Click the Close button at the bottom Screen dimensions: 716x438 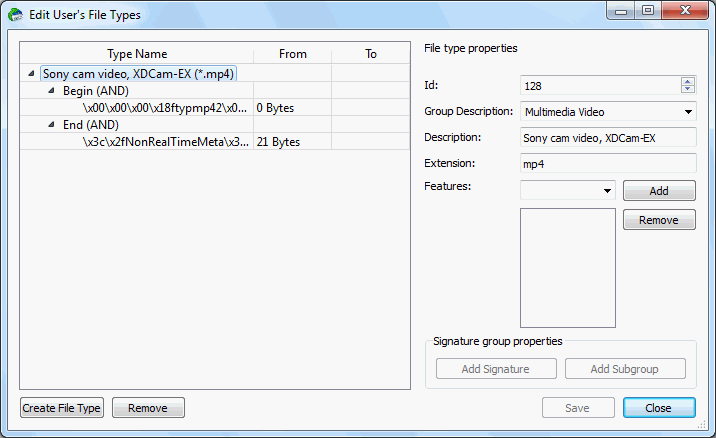[x=659, y=408]
